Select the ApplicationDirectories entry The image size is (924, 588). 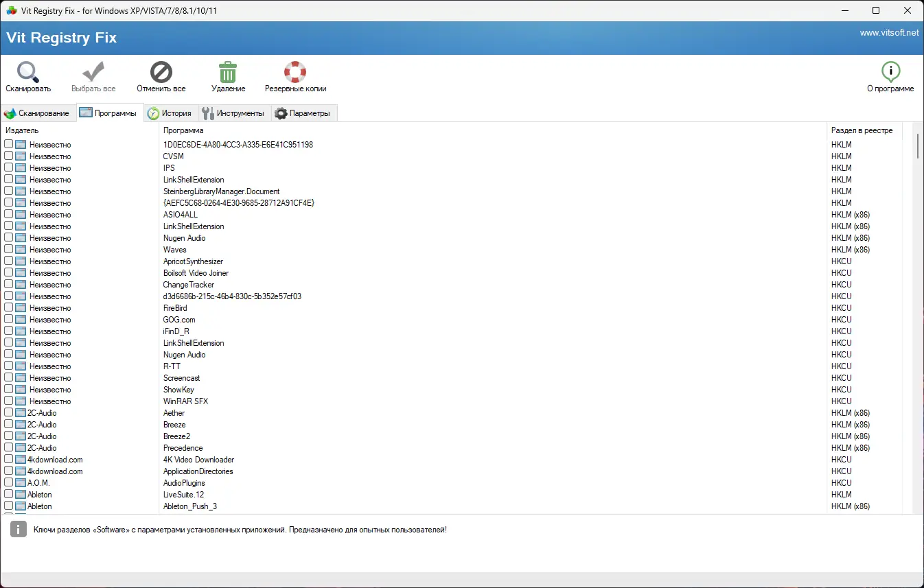(x=198, y=471)
